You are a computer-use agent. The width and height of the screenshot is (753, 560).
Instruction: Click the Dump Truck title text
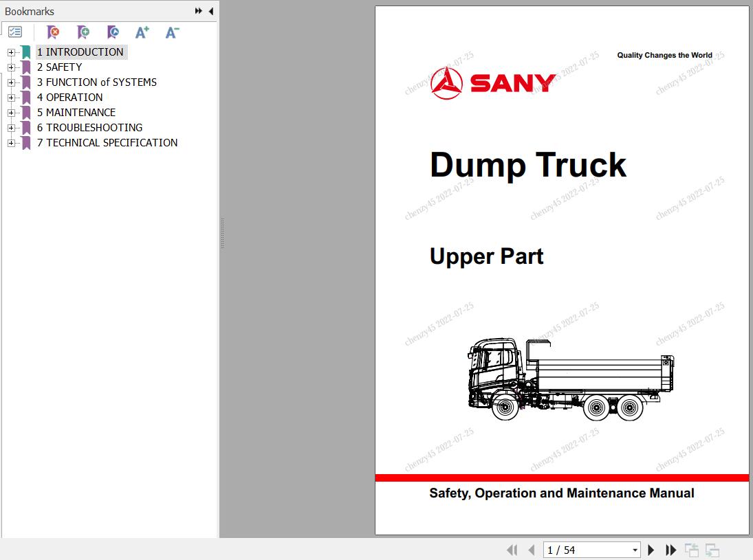pyautogui.click(x=527, y=166)
